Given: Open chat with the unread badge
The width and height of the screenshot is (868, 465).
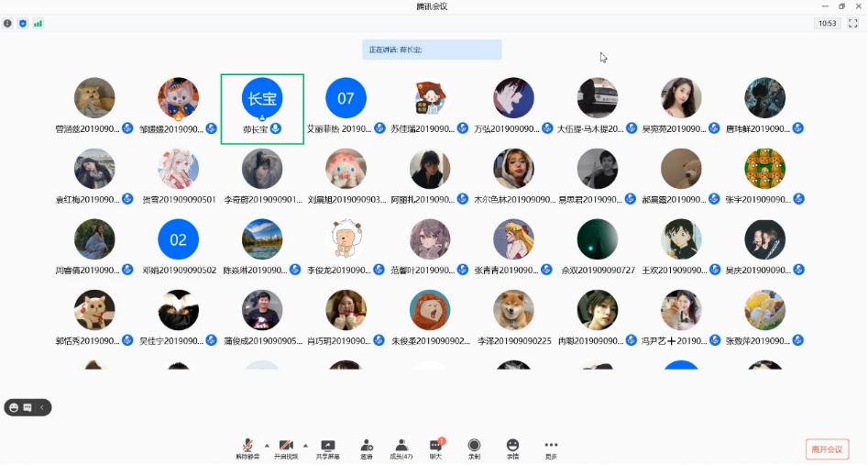Looking at the screenshot, I should pyautogui.click(x=436, y=447).
